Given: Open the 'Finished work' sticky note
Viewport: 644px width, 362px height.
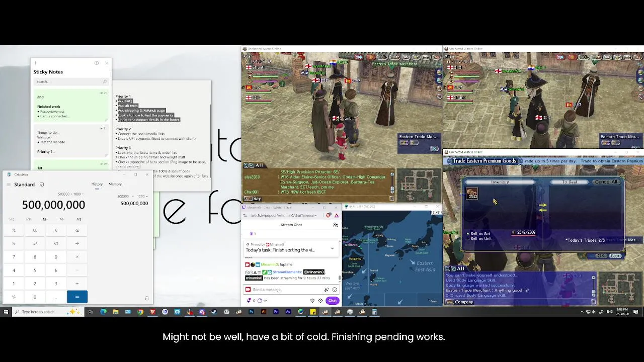Looking at the screenshot, I should [x=70, y=107].
